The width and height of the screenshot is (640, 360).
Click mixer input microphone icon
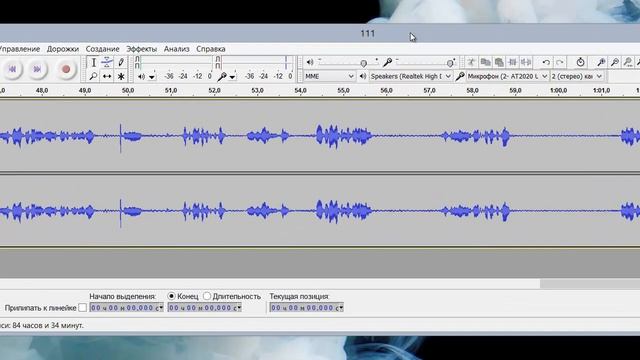pos(387,62)
